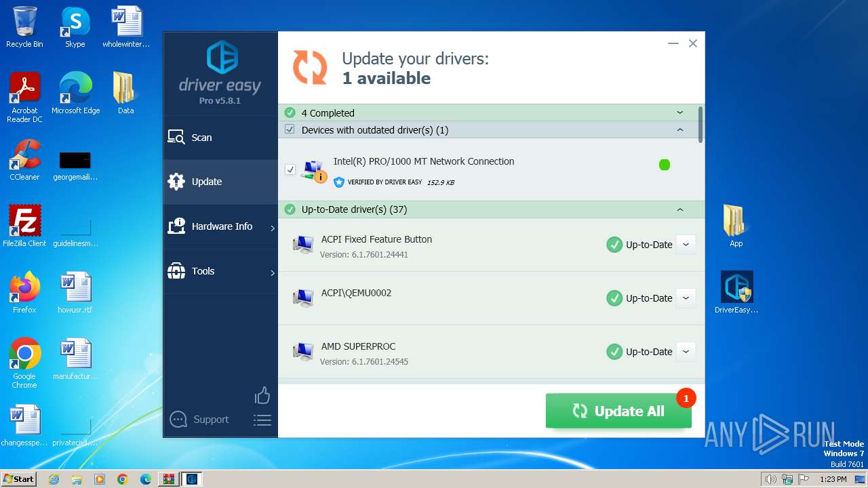Open Skype desktop shortcut
The width and height of the screenshot is (868, 488).
75,28
